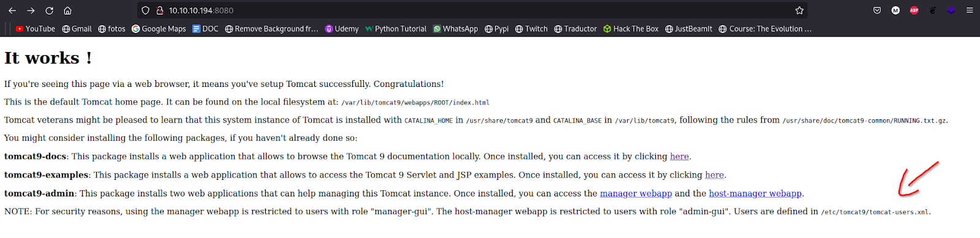Click the 'It works !' heading

tap(48, 58)
